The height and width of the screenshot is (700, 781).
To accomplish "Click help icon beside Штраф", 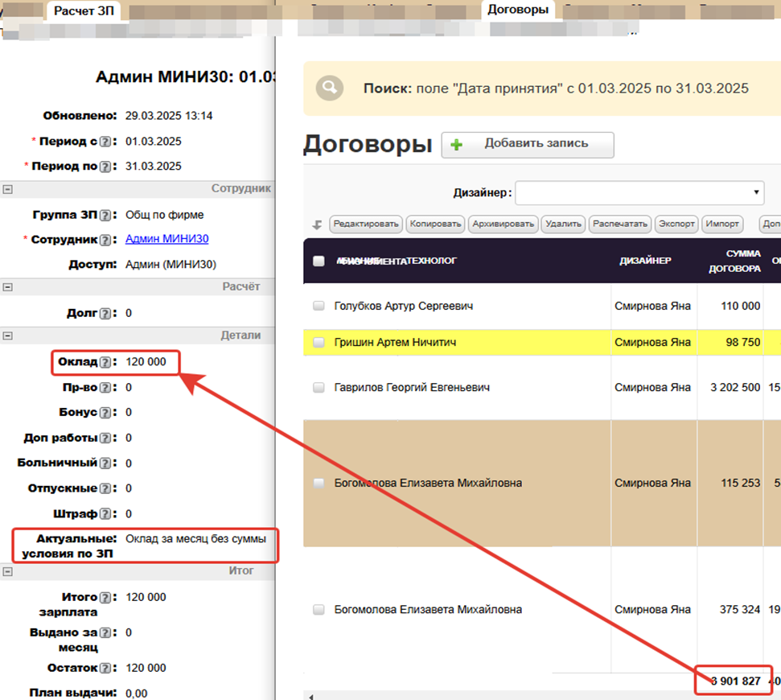I will [105, 514].
